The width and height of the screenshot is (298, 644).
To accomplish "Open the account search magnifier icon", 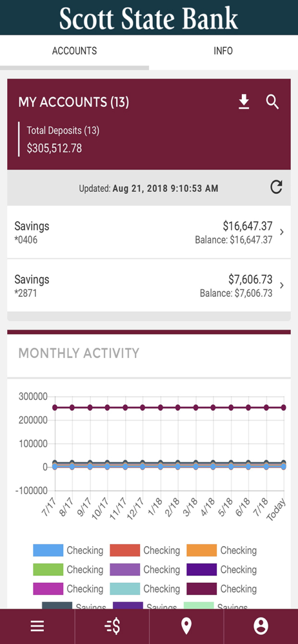I will [272, 102].
